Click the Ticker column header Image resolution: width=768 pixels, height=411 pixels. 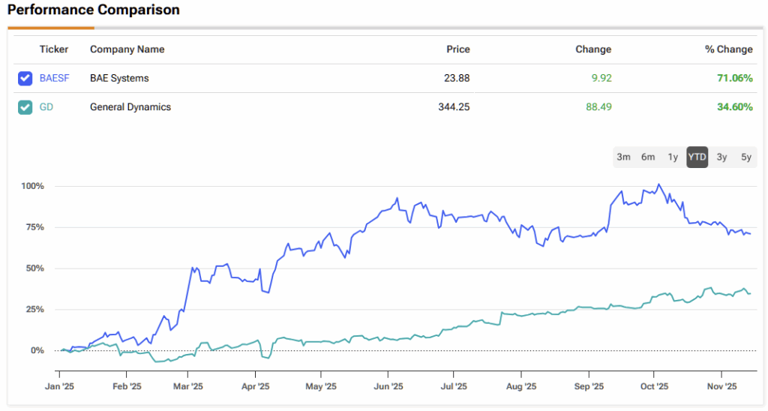[53, 49]
